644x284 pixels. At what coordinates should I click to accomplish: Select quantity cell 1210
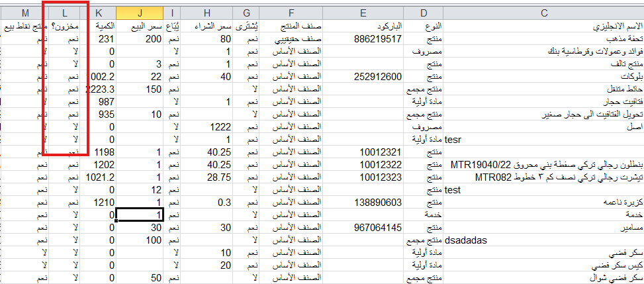[99, 202]
